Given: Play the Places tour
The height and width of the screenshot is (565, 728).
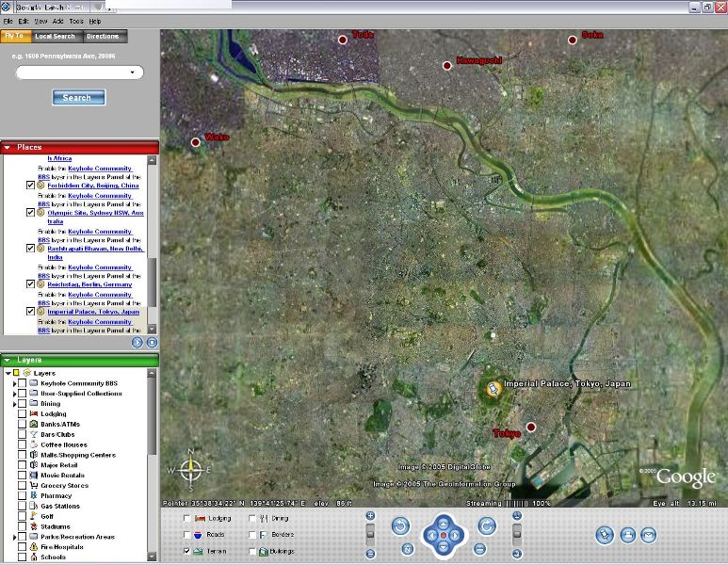Looking at the screenshot, I should pos(137,343).
